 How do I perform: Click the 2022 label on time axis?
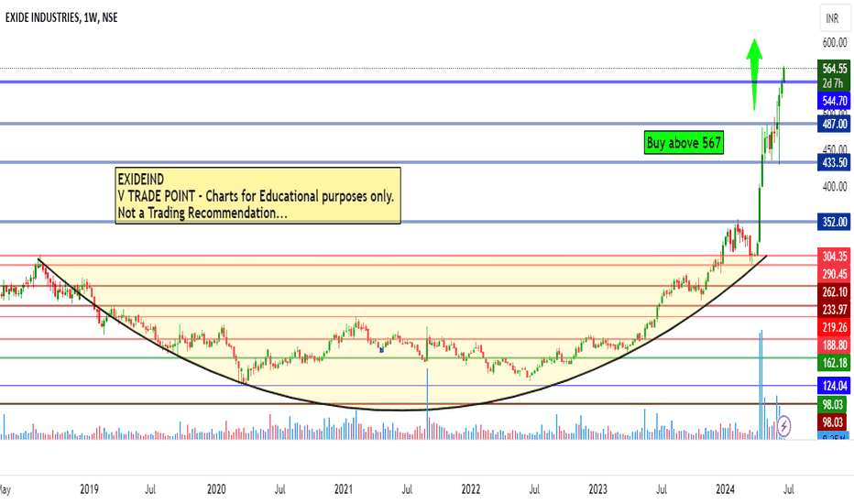(x=471, y=488)
